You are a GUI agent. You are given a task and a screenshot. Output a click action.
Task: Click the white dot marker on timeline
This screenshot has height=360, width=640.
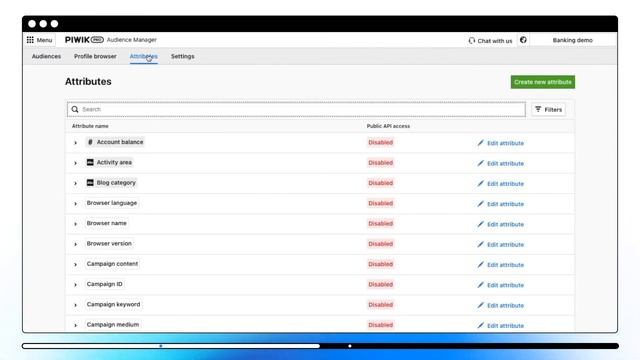[350, 346]
